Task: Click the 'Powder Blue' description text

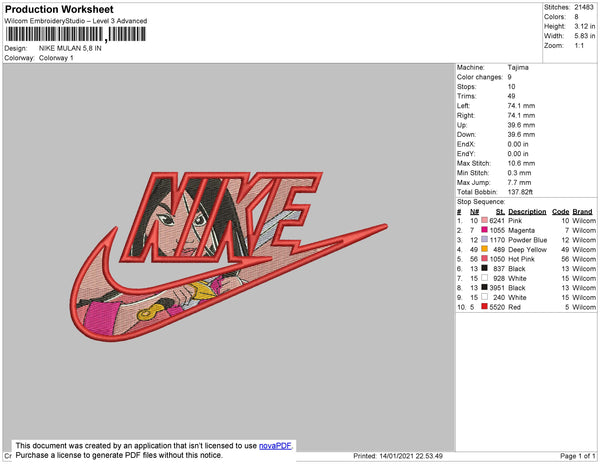Action: click(x=527, y=240)
